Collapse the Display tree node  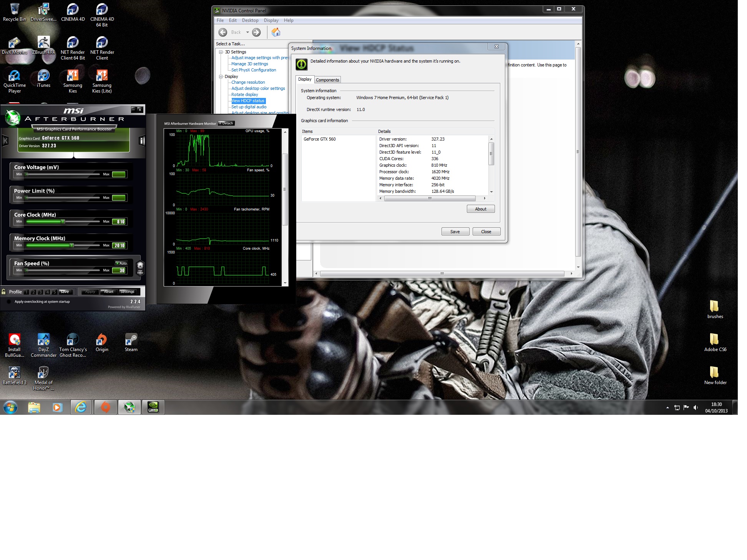point(221,76)
